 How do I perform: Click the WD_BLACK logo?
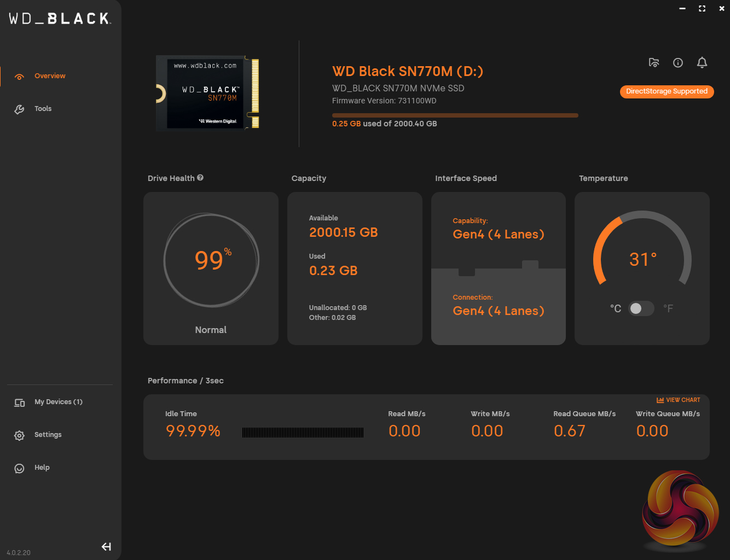(60, 19)
